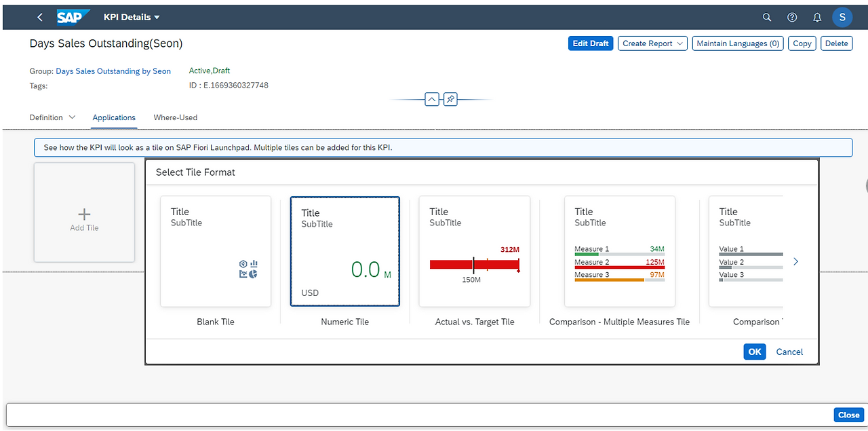Click the Measure 3 orange bar
Viewport: 868px width, 431px height.
pos(608,280)
